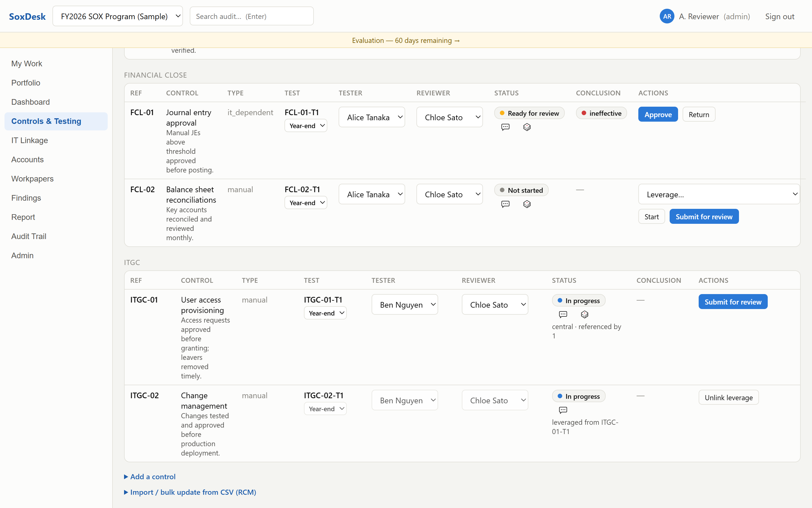Viewport: 812px width, 508px height.
Task: Open comments for ITGC-01 row
Action: [x=563, y=314]
